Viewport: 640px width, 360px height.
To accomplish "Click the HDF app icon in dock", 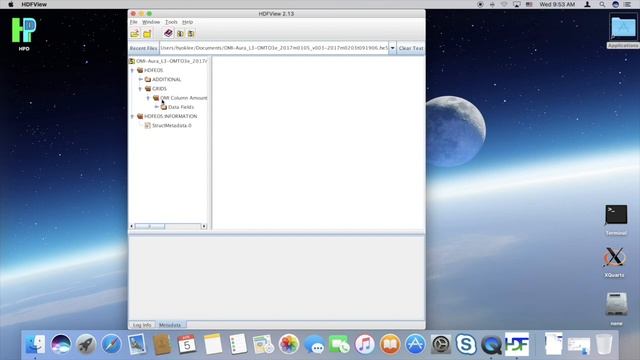I will [x=517, y=344].
